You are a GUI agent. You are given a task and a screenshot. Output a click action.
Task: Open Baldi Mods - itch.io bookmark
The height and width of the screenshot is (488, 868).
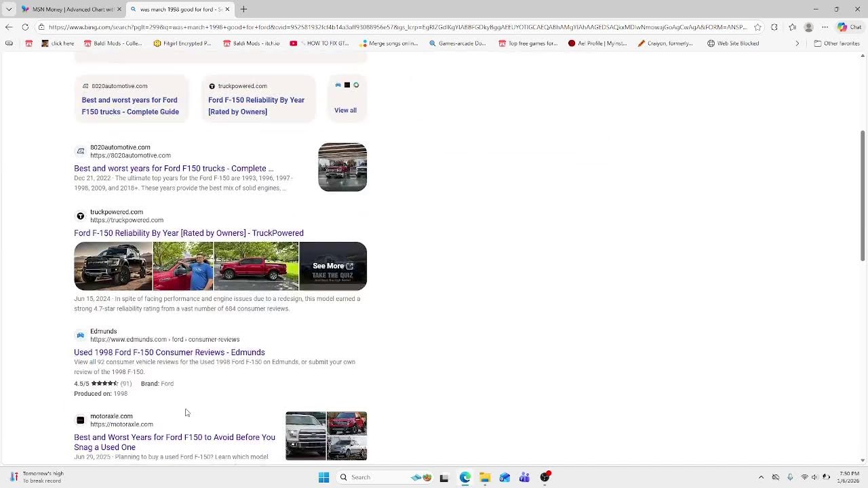point(251,43)
